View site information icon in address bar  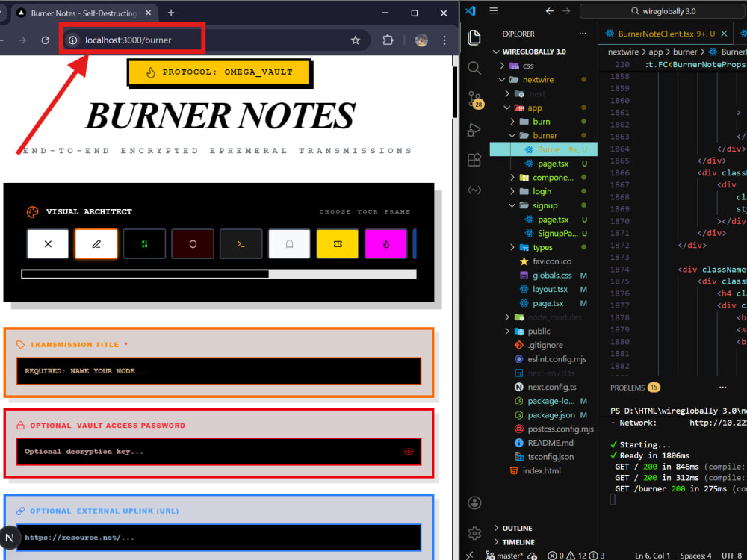73,40
